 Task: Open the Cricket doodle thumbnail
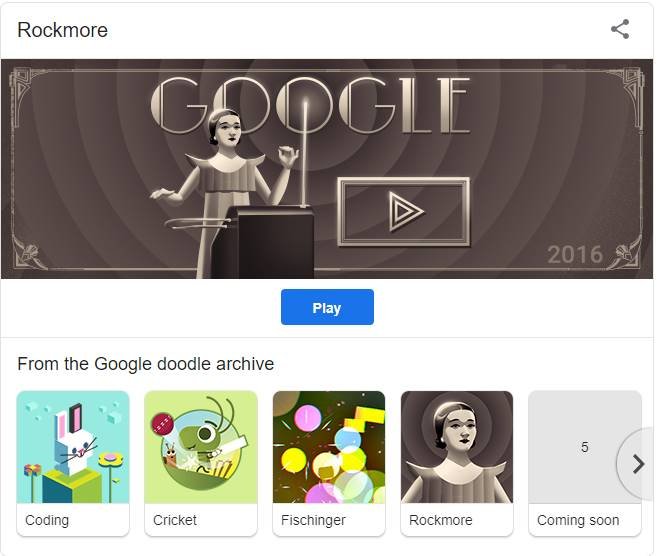pos(201,447)
